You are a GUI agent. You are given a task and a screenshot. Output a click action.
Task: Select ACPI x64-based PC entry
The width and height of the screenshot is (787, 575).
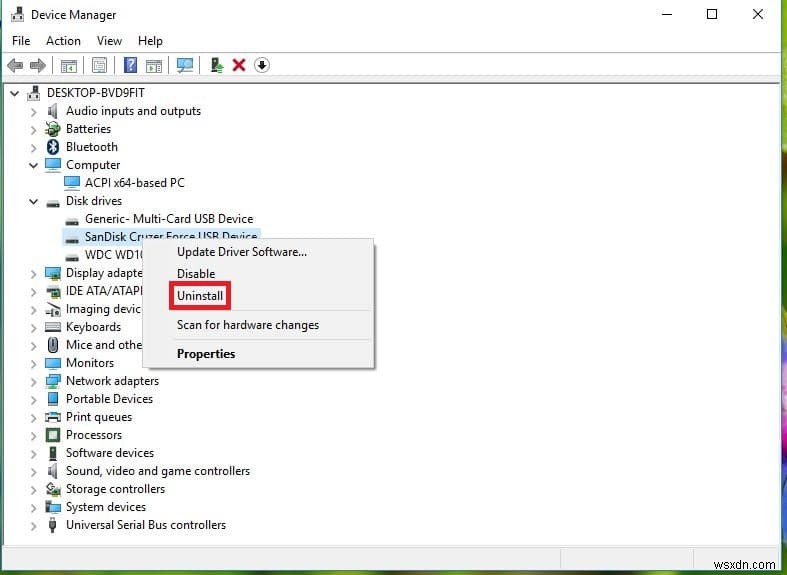[135, 183]
